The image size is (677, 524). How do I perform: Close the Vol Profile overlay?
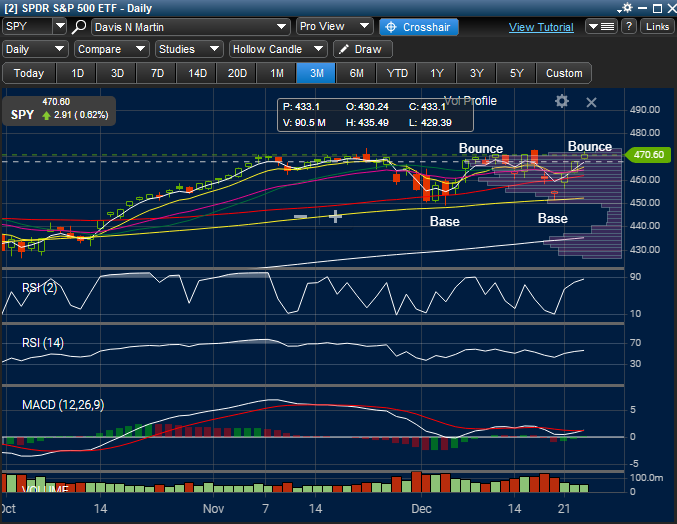click(x=591, y=102)
